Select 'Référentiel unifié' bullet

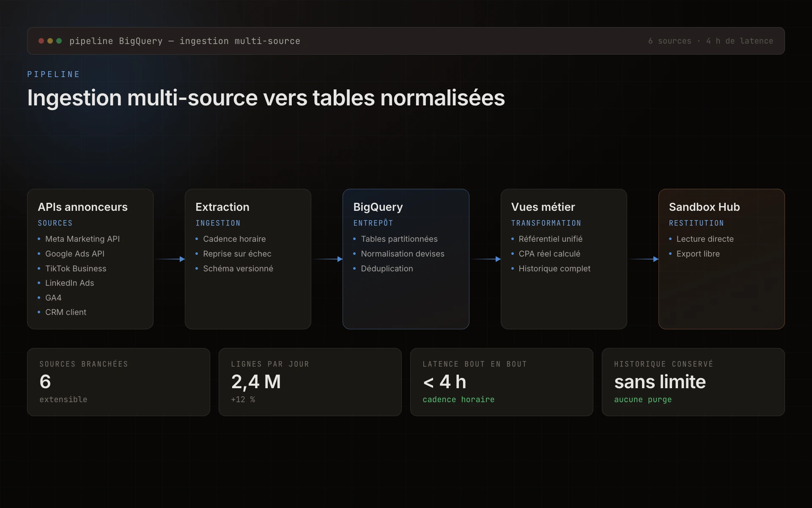(x=551, y=239)
